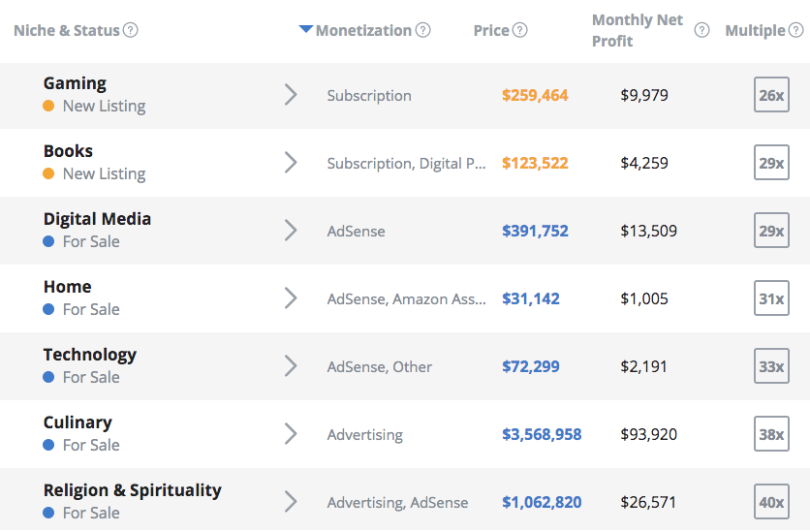
Task: Click the 29x badge in Books row
Action: [771, 163]
